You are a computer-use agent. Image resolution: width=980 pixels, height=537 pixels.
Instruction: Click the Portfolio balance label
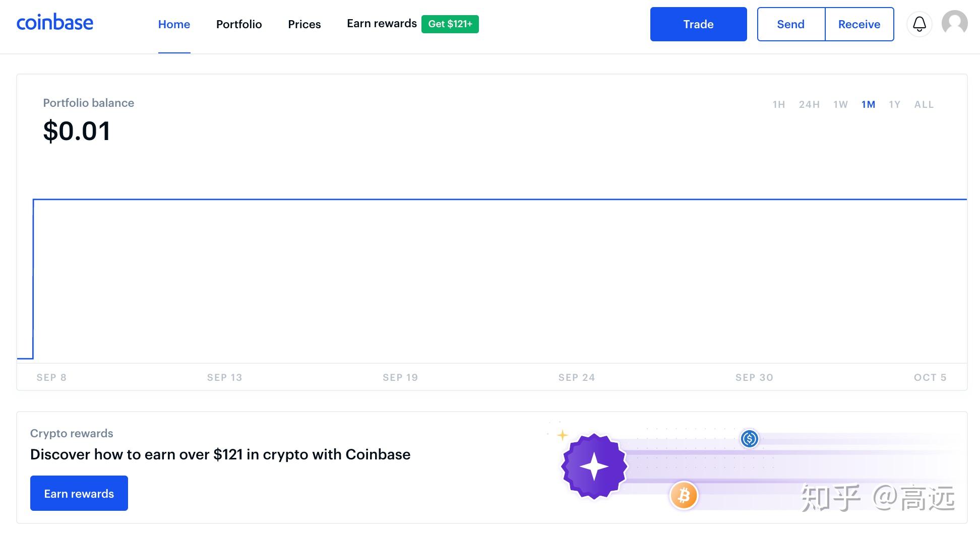coord(89,103)
